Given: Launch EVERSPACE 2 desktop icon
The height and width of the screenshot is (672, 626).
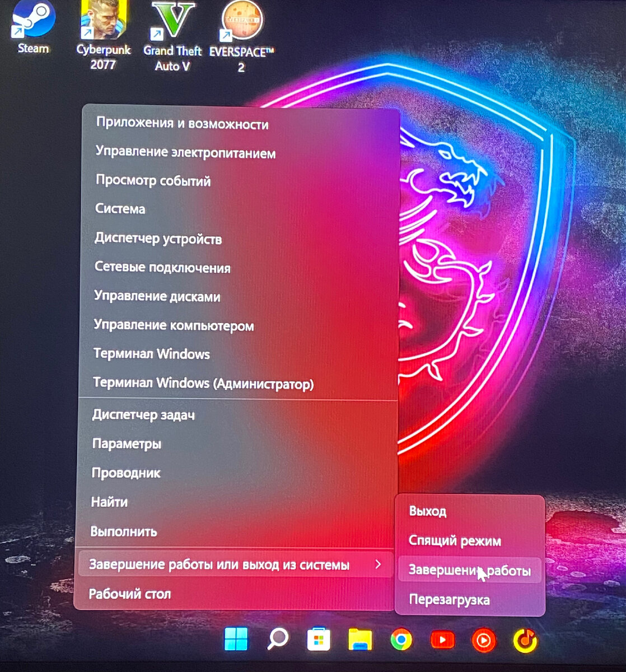Looking at the screenshot, I should point(242,36).
